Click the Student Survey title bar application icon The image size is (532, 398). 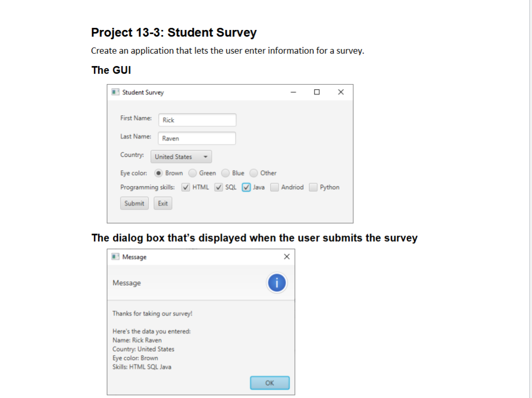115,92
